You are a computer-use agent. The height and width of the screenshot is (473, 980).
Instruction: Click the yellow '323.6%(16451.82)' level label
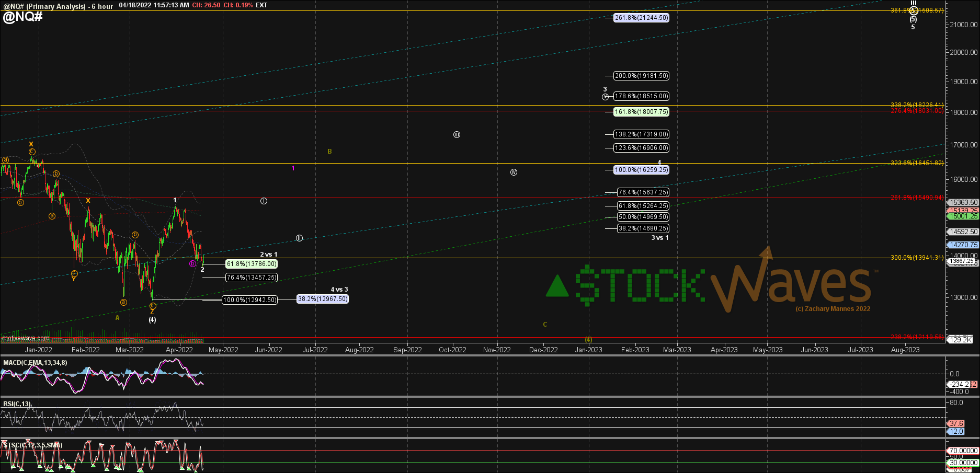click(x=917, y=163)
